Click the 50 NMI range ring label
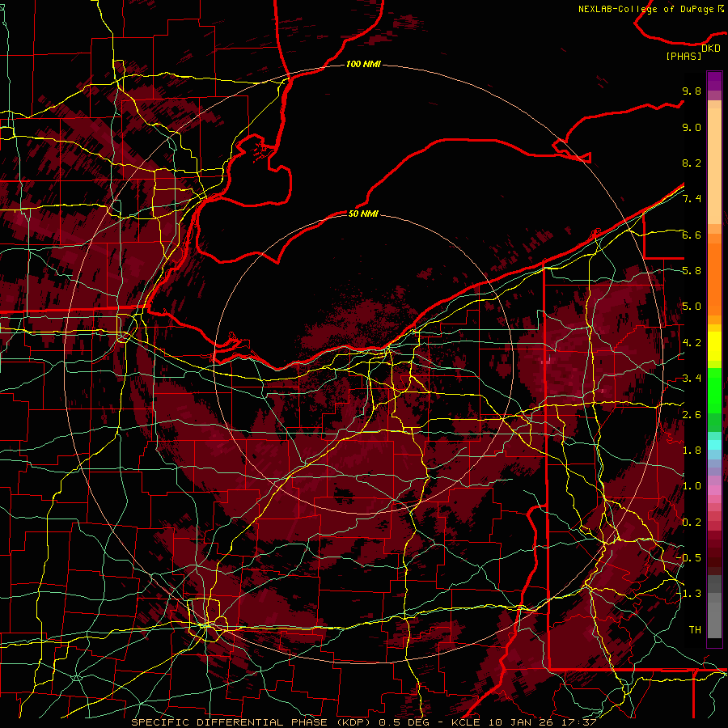Viewport: 728px width, 728px height. (363, 214)
